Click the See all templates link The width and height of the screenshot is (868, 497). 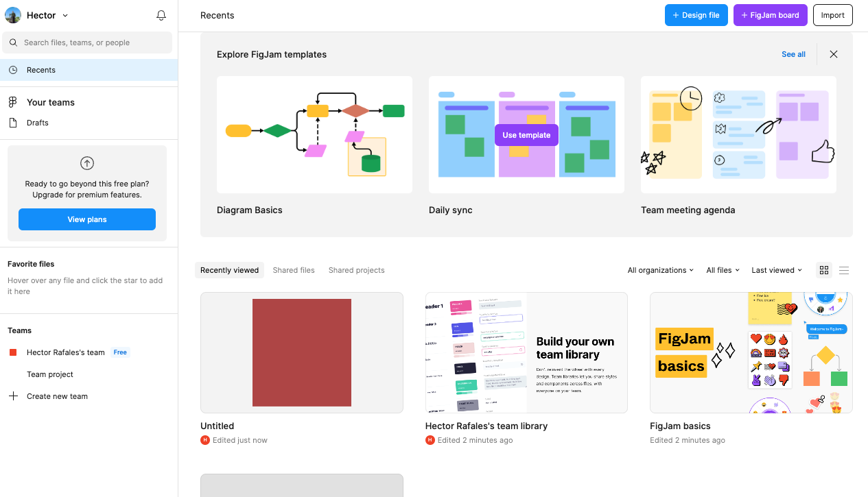[793, 54]
